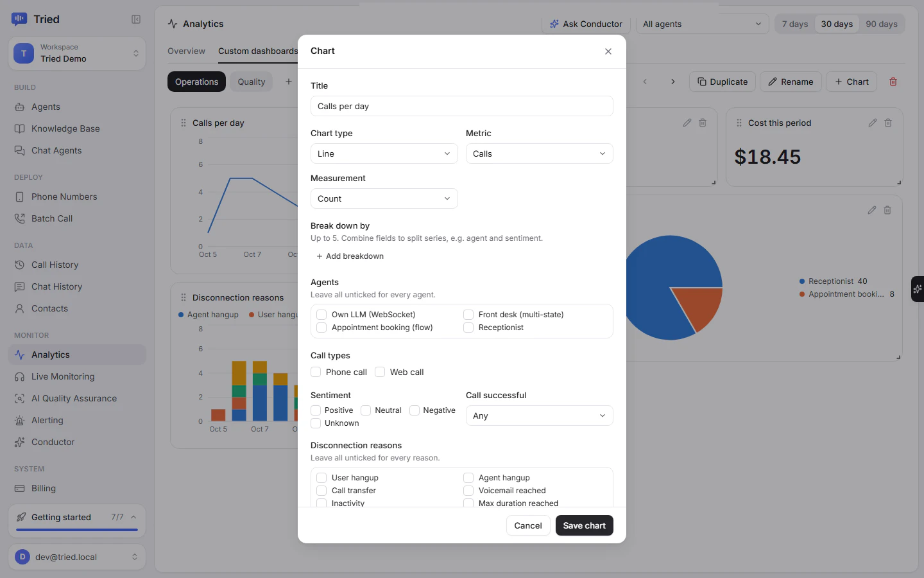The width and height of the screenshot is (924, 578).
Task: Open Agents from sidebar
Action: pyautogui.click(x=77, y=107)
